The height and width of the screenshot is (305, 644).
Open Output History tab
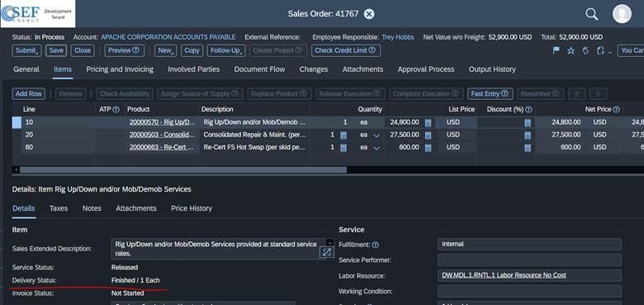tap(492, 69)
